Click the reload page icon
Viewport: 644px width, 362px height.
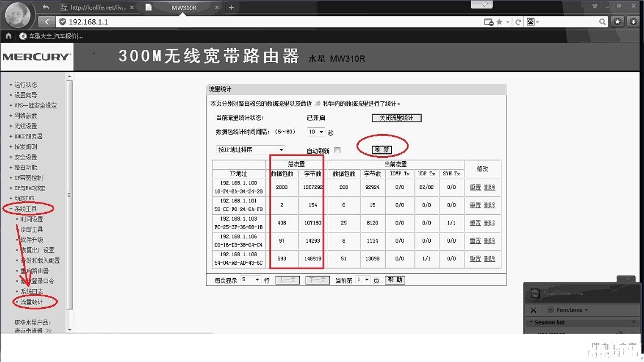coord(518,22)
